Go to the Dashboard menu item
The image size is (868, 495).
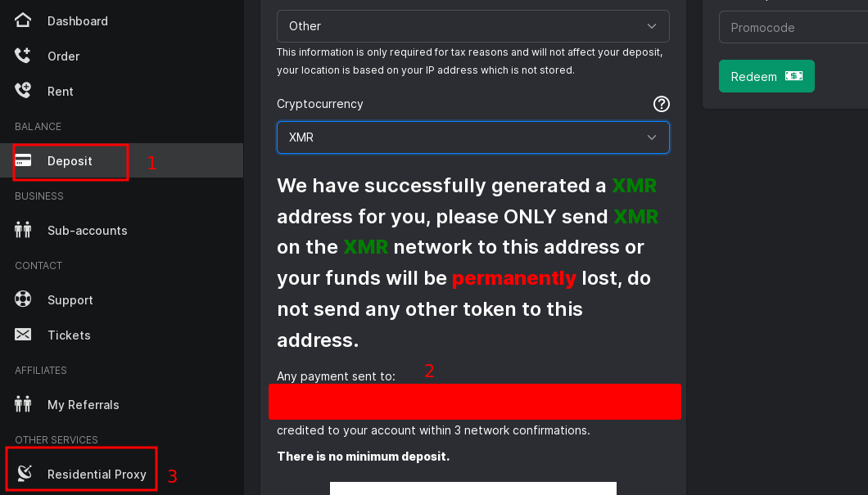[77, 21]
